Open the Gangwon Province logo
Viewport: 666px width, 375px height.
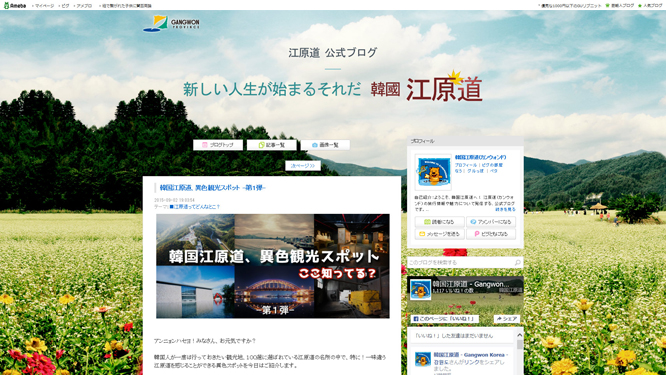tap(171, 24)
